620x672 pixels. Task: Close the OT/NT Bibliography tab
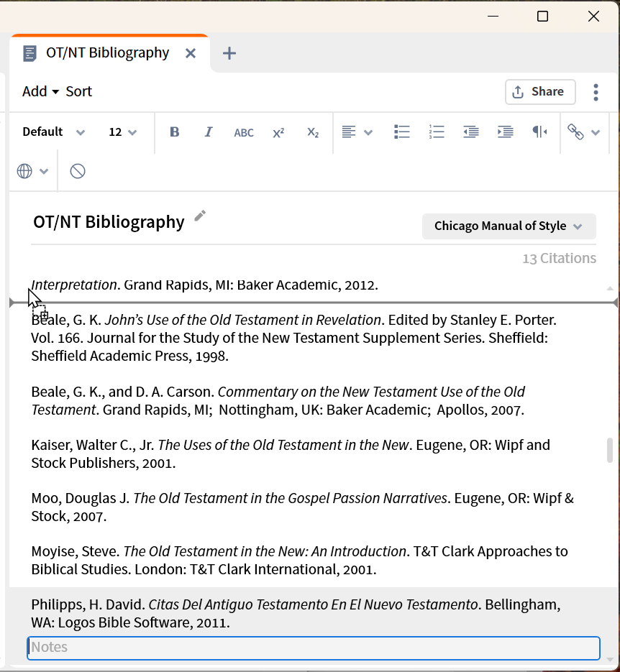[x=191, y=54]
